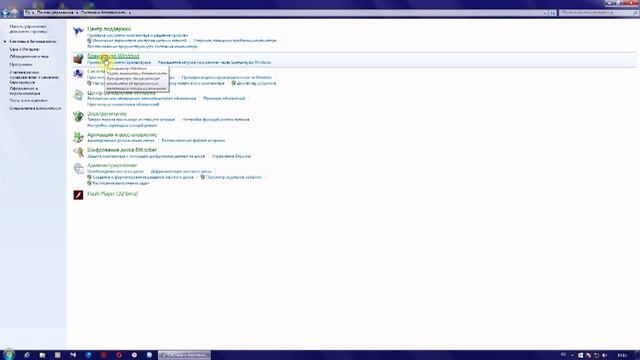Click the taskbar clock
This screenshot has height=360, width=640.
(x=622, y=356)
